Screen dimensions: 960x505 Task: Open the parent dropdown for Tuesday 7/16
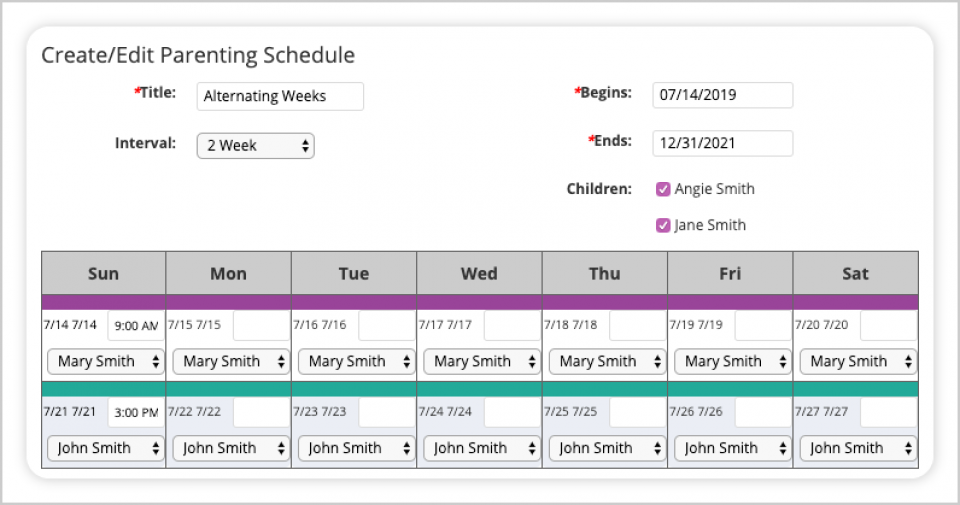356,361
